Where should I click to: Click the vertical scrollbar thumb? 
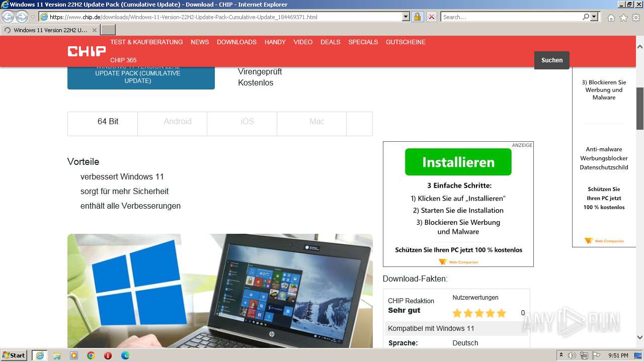tap(639, 108)
